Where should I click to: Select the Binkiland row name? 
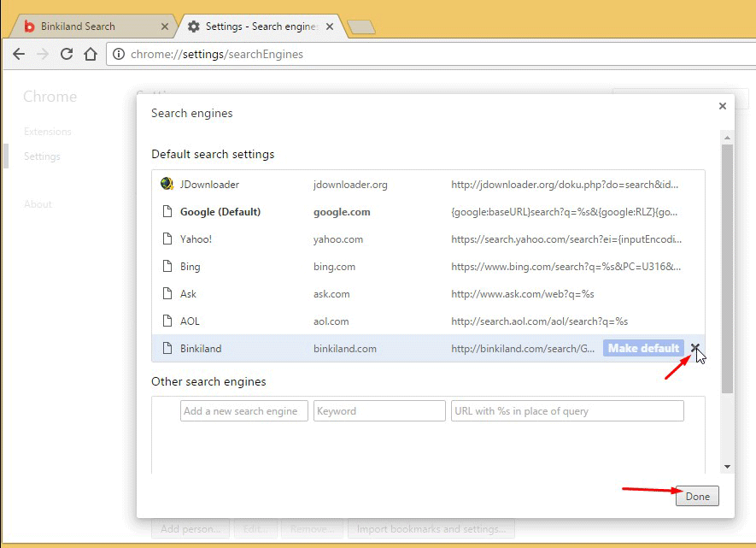point(201,349)
